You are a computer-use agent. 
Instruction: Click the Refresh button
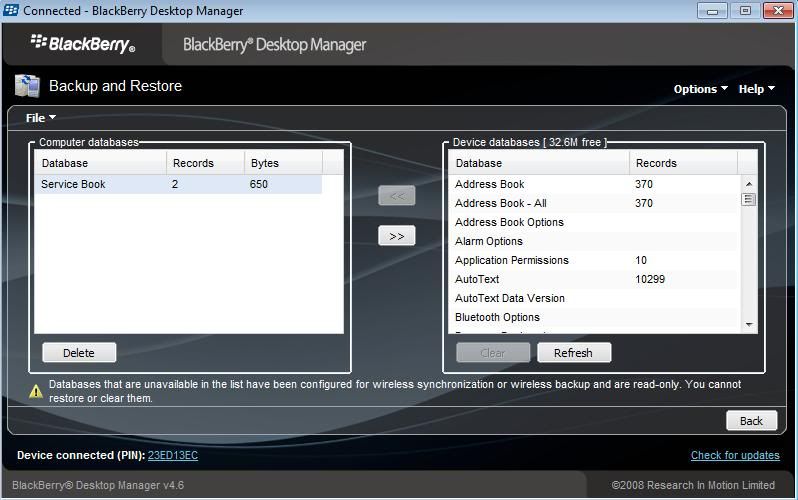pyautogui.click(x=574, y=352)
